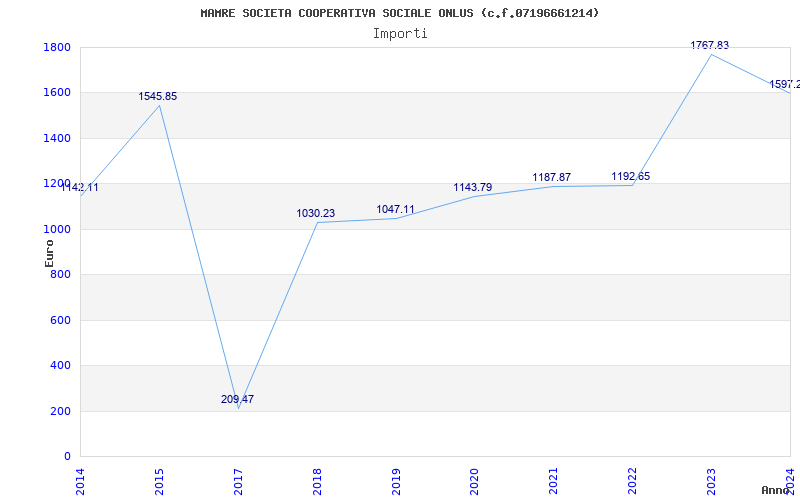
Task: Click the 2014 x-axis label
Action: tap(80, 481)
